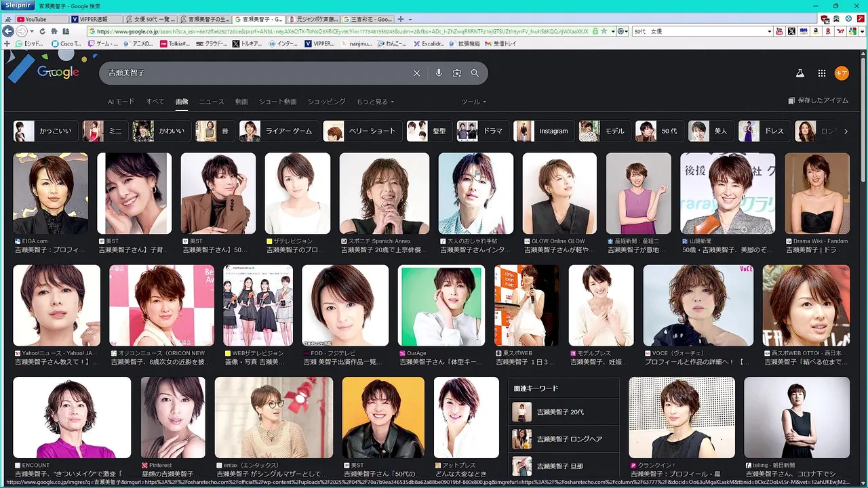Select the ショッピング search tab
This screenshot has height=488, width=868.
coord(327,102)
